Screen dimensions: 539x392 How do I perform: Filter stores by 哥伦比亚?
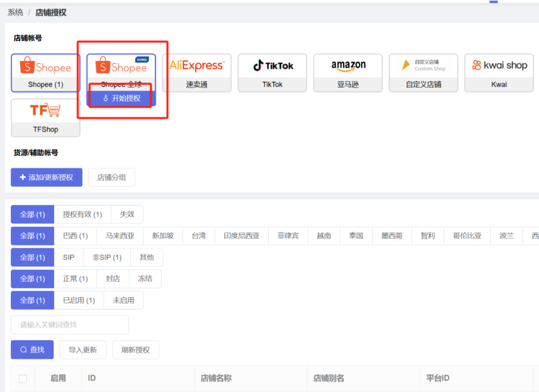467,236
